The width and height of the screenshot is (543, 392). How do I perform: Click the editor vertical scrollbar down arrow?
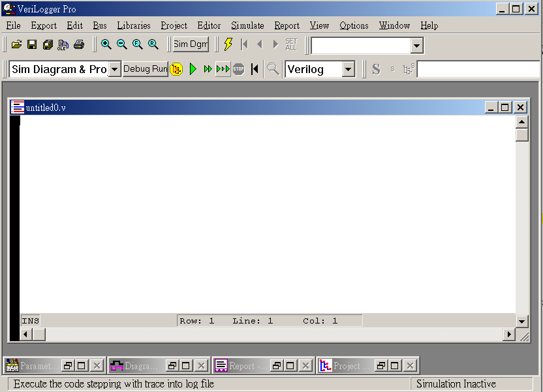coord(522,322)
